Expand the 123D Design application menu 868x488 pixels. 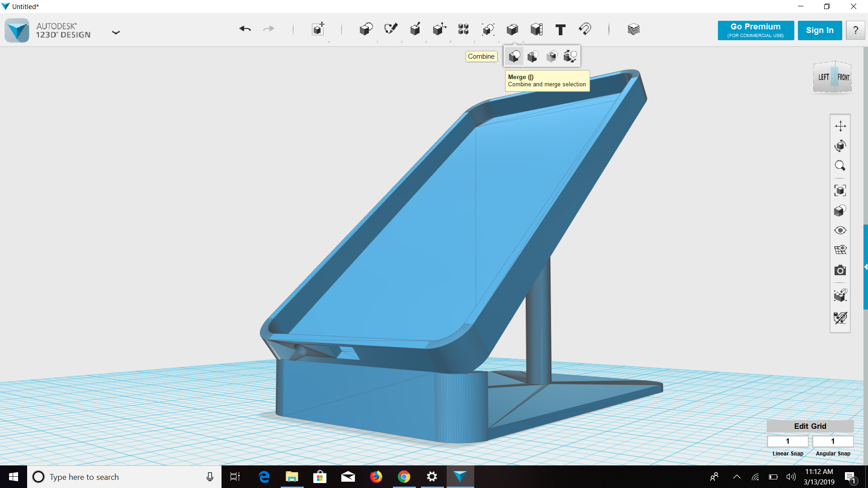click(116, 32)
